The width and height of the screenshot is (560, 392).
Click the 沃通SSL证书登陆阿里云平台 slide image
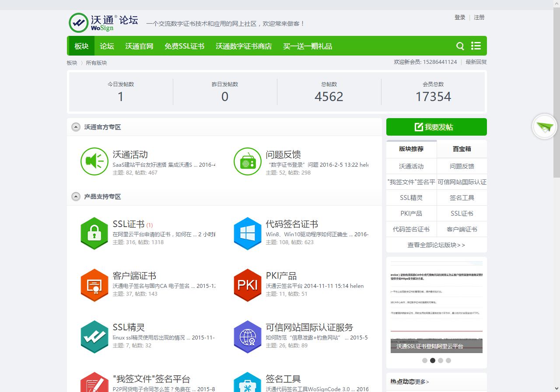437,307
